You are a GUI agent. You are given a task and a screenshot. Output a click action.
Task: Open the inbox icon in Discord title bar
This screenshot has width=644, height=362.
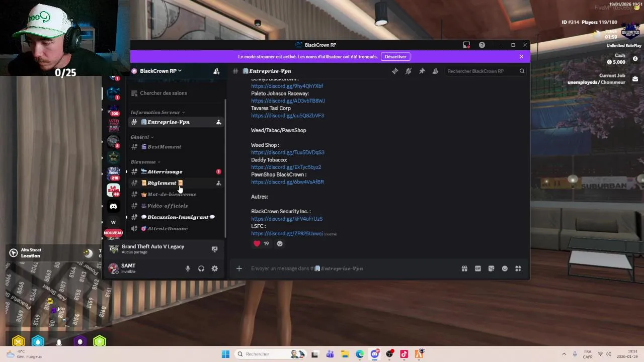tap(466, 45)
